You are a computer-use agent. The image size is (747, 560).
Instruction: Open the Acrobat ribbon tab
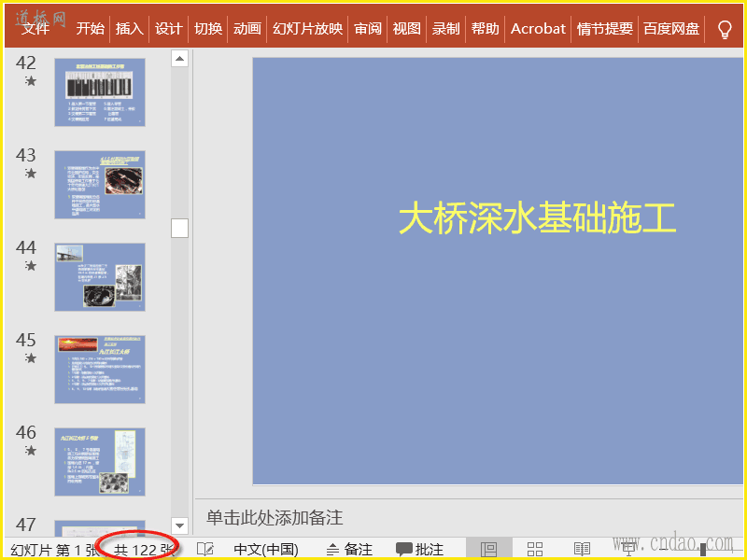538,29
